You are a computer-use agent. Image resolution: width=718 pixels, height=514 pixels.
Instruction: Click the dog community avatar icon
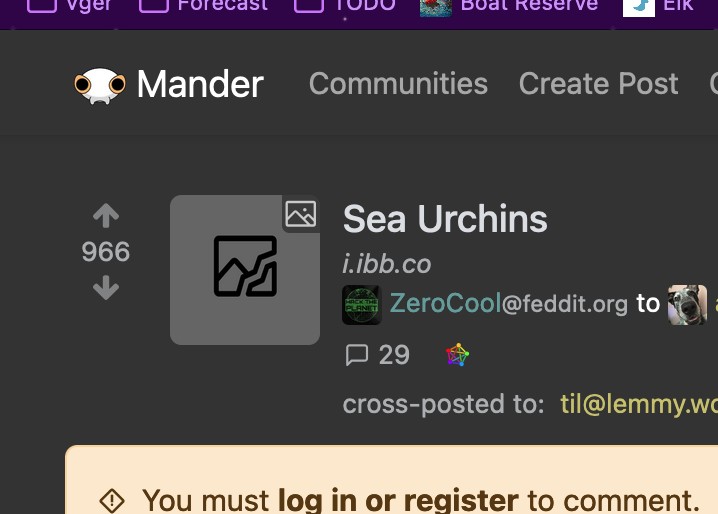tap(687, 305)
